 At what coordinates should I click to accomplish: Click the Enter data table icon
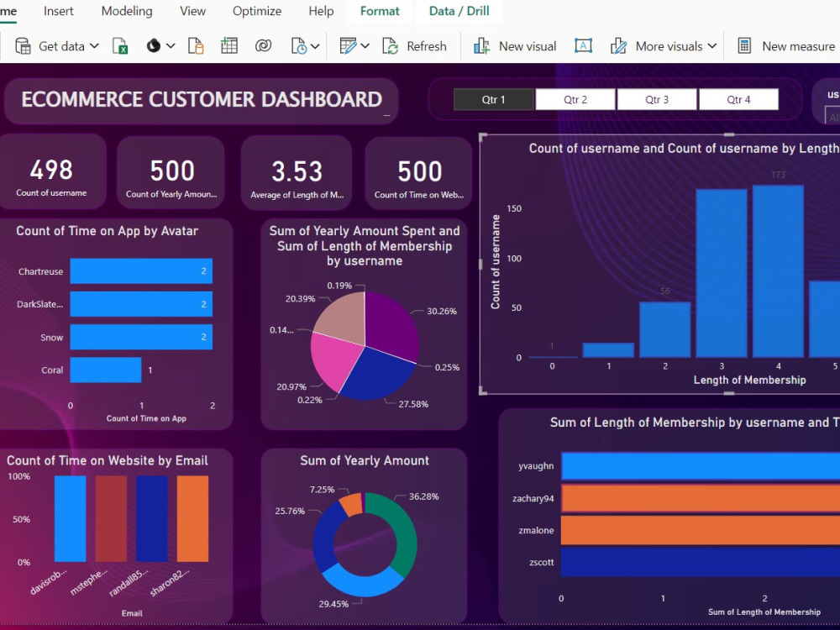pos(229,46)
